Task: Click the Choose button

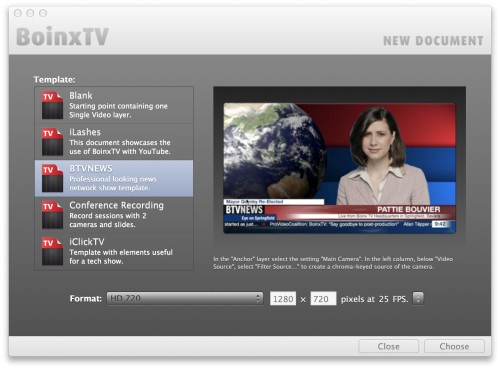Action: click(x=454, y=346)
